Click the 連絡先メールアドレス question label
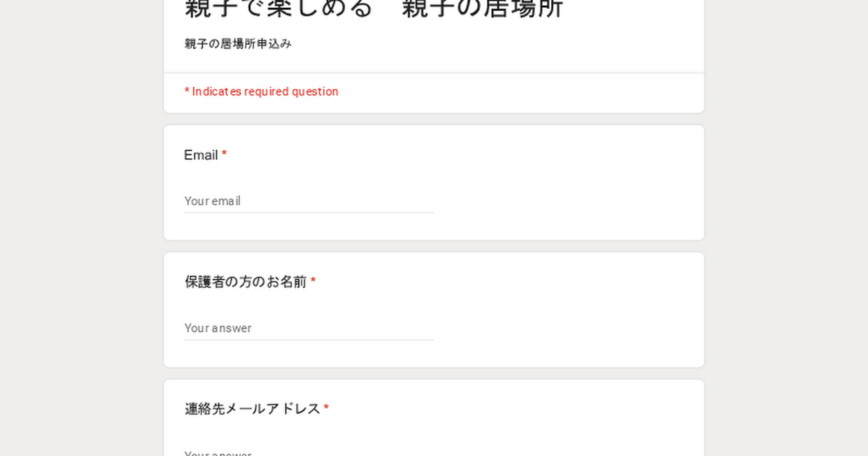 pyautogui.click(x=252, y=409)
